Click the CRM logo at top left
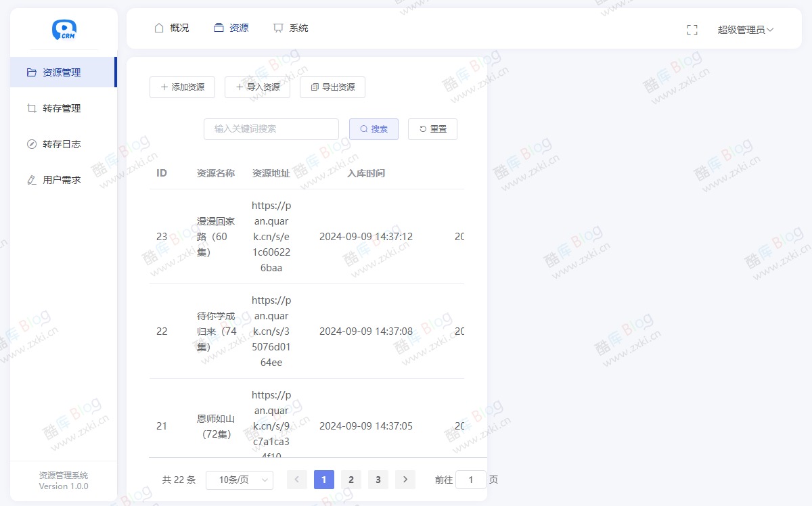The image size is (812, 506). pyautogui.click(x=64, y=30)
